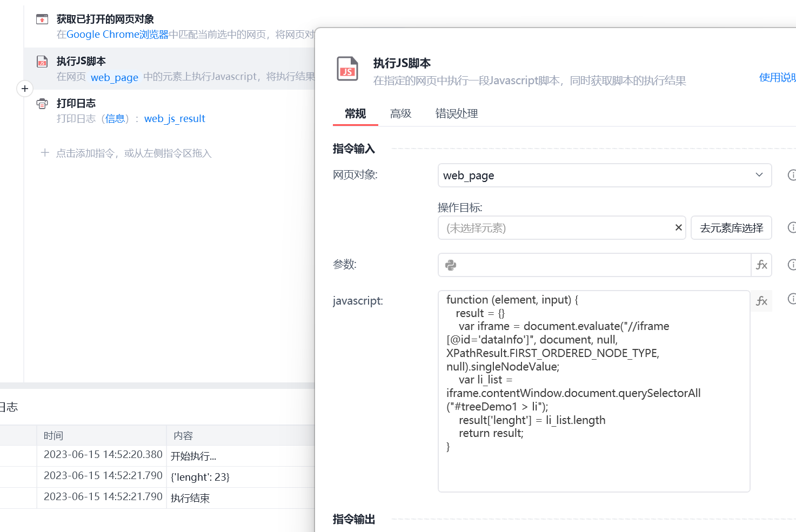Click inside the 操作目标 element field

click(x=562, y=228)
